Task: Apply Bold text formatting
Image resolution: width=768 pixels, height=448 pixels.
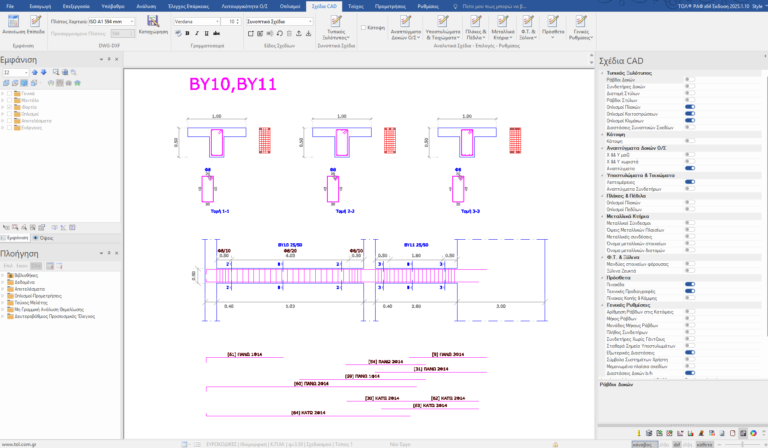Action: [189, 33]
